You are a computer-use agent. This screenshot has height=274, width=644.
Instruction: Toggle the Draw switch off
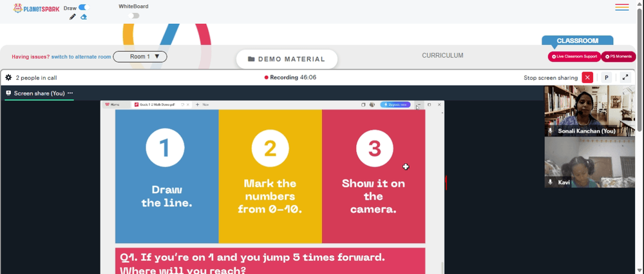[84, 7]
